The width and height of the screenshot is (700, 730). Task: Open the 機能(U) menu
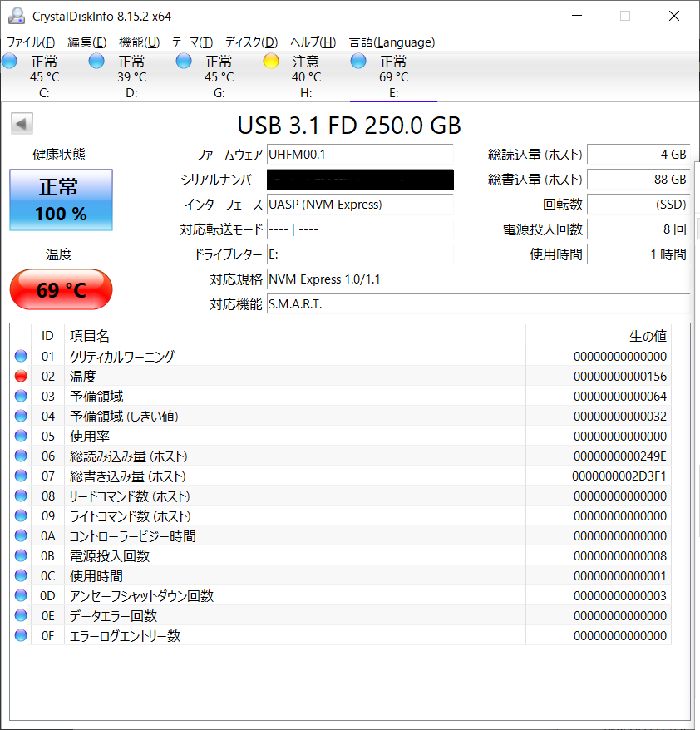tap(139, 42)
